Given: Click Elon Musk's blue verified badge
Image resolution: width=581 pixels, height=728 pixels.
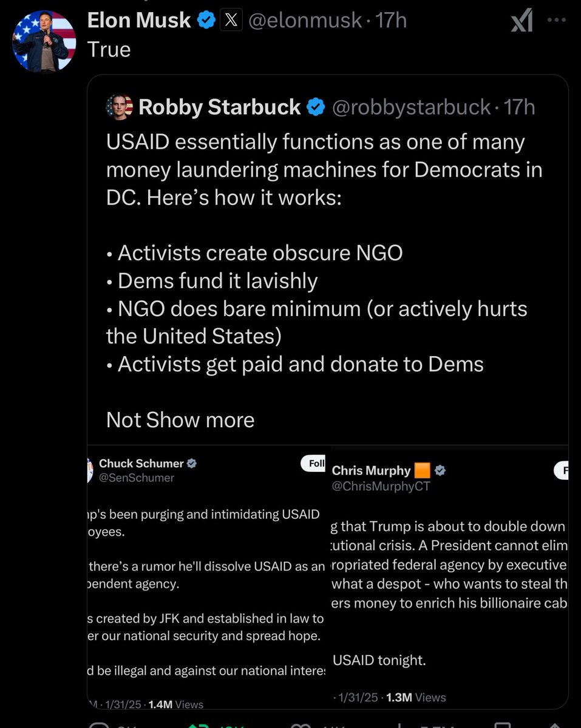Looking at the screenshot, I should tap(207, 21).
